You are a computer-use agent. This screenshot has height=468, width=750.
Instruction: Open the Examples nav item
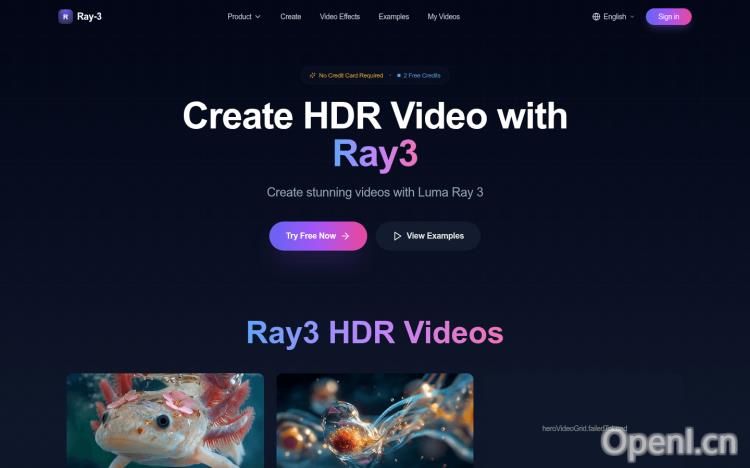394,16
